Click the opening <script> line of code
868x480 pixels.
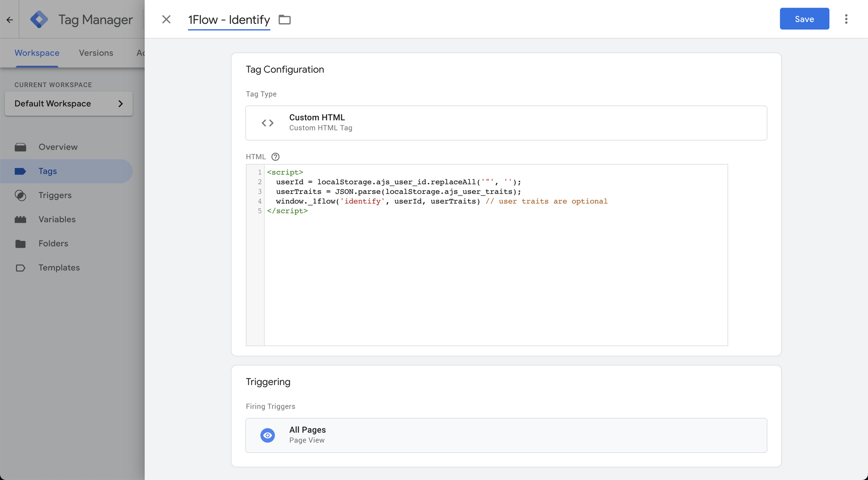(x=285, y=172)
